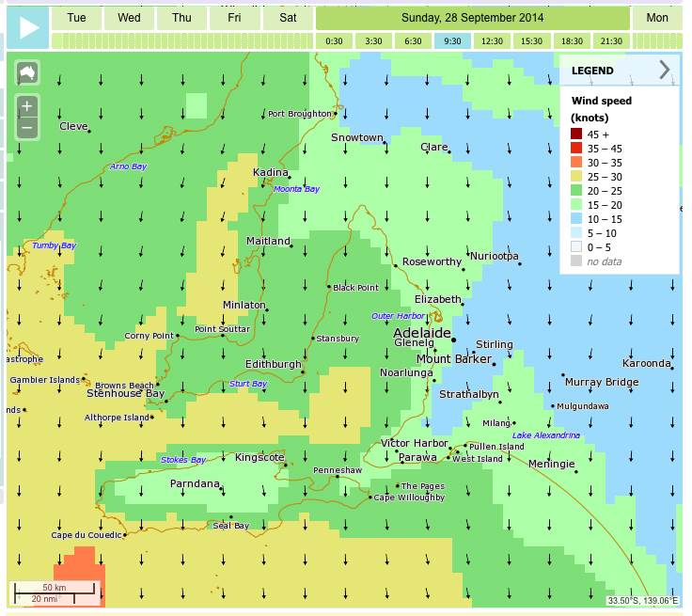Image resolution: width=692 pixels, height=616 pixels.
Task: Choose the 18:30 time slot
Action: click(x=571, y=41)
